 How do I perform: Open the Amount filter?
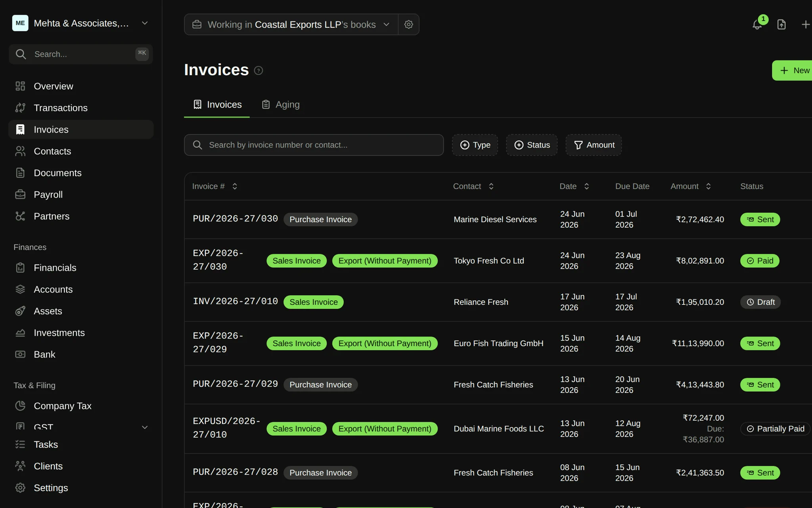(594, 145)
